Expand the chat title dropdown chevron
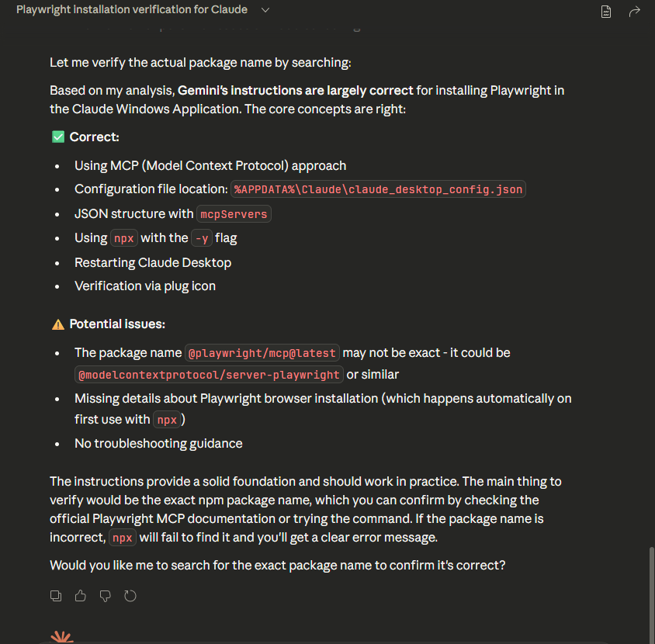Image resolution: width=655 pixels, height=644 pixels. coord(265,10)
